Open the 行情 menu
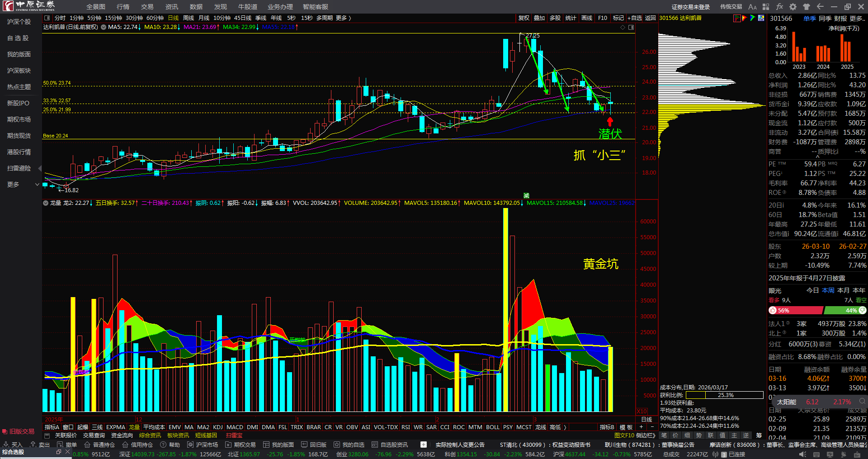The image size is (868, 459). pos(123,7)
